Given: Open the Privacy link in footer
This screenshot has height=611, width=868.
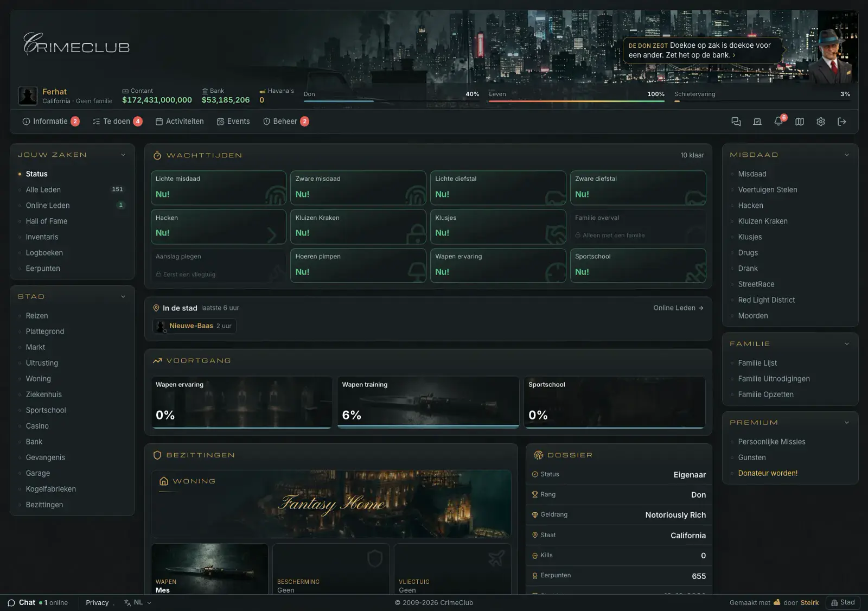Looking at the screenshot, I should click(97, 602).
